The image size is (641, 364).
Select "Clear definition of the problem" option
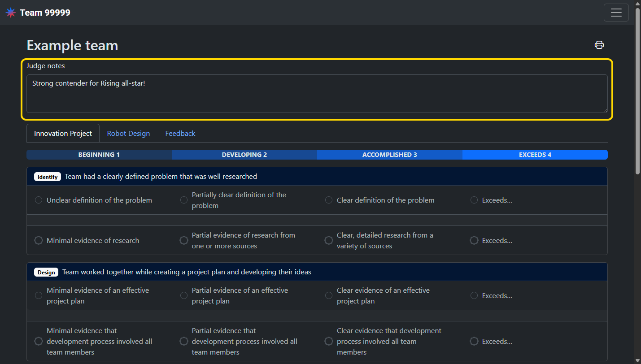329,200
